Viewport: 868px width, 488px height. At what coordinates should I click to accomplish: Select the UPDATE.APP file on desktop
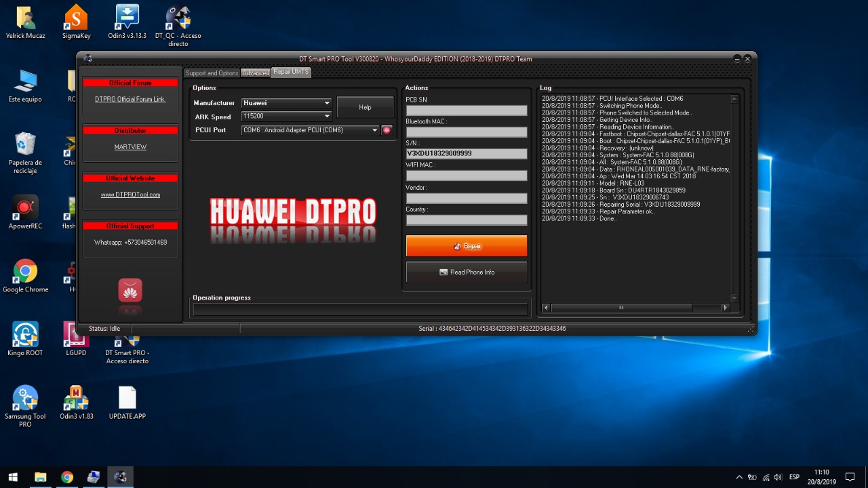tap(127, 403)
